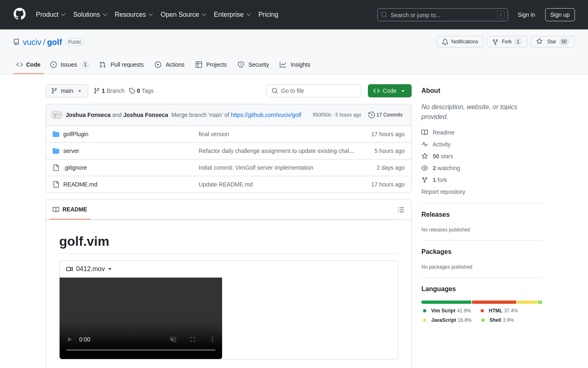Fork the golf repository
This screenshot has width=588, height=368.
(507, 42)
